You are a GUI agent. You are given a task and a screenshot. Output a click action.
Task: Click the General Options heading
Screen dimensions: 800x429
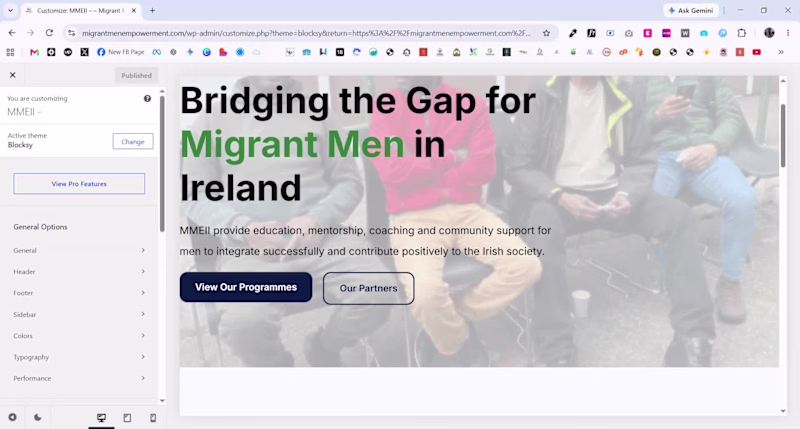pos(40,227)
